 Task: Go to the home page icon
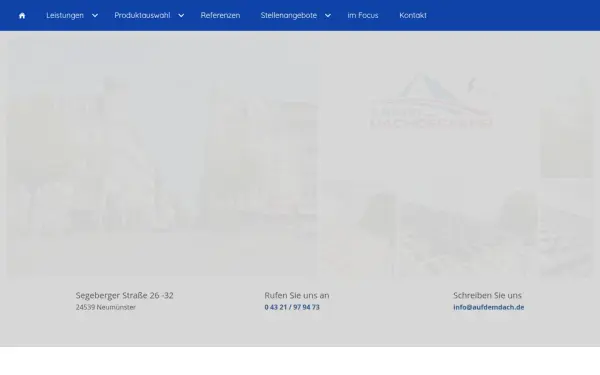tap(22, 16)
